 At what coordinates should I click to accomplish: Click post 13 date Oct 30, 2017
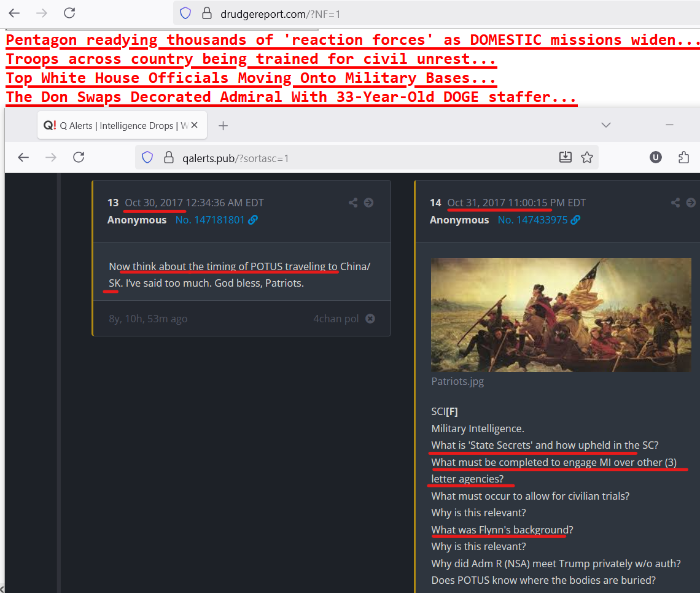[154, 203]
